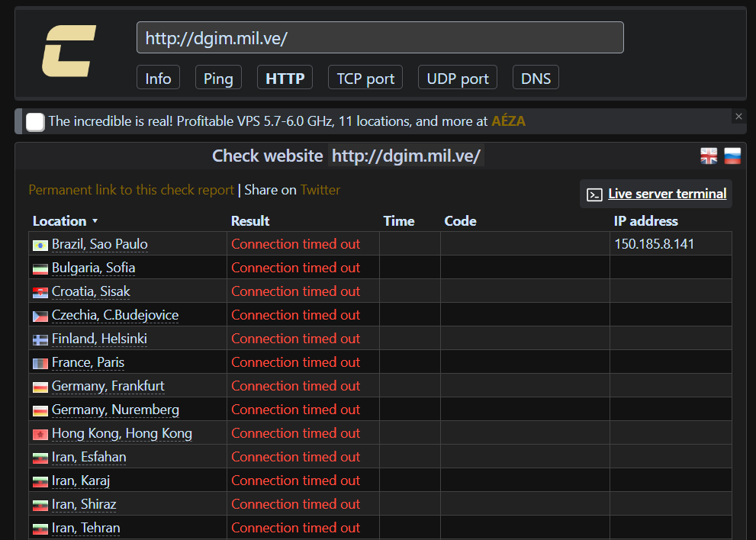The height and width of the screenshot is (540, 756).
Task: Click the flag beside Iran, Karaj
Action: pos(40,482)
